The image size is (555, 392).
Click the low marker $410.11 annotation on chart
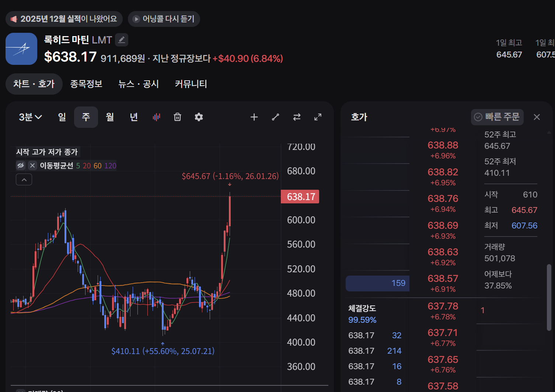(x=163, y=351)
